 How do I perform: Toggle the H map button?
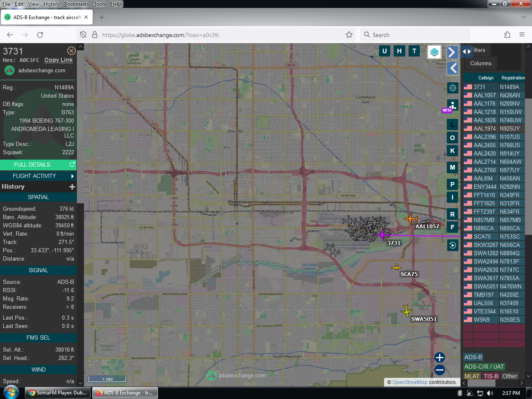(399, 51)
